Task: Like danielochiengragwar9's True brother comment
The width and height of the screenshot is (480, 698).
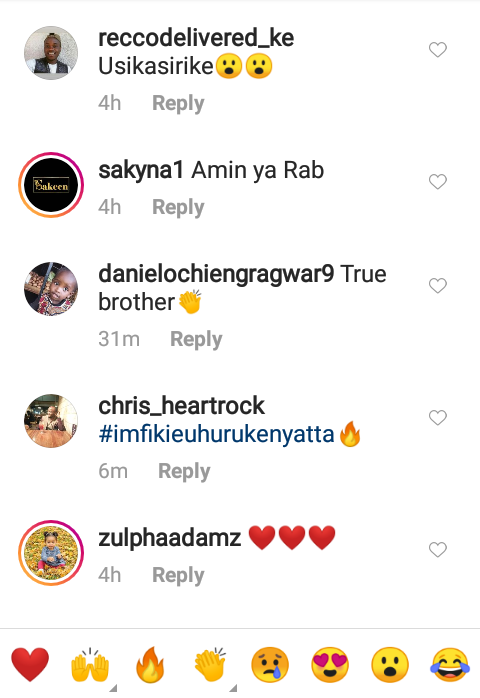Action: 438,285
